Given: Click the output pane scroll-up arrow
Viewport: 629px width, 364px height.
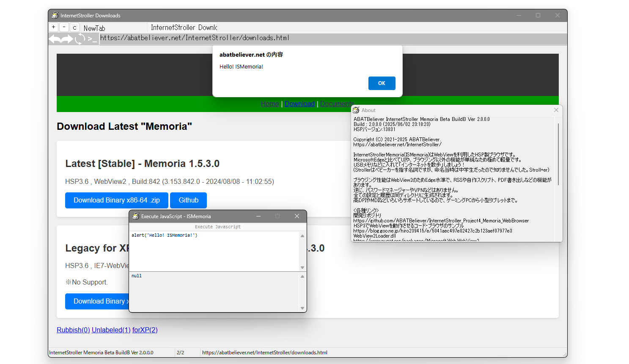Looking at the screenshot, I should coord(302,276).
